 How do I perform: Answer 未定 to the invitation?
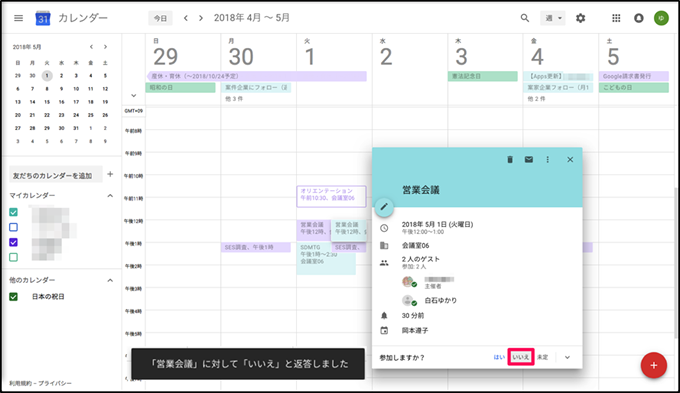(x=543, y=357)
